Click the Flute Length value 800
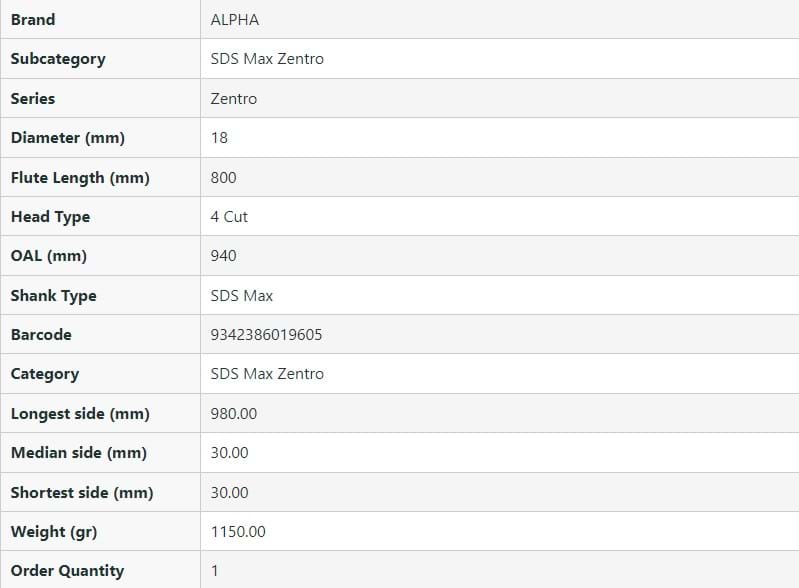 point(224,177)
